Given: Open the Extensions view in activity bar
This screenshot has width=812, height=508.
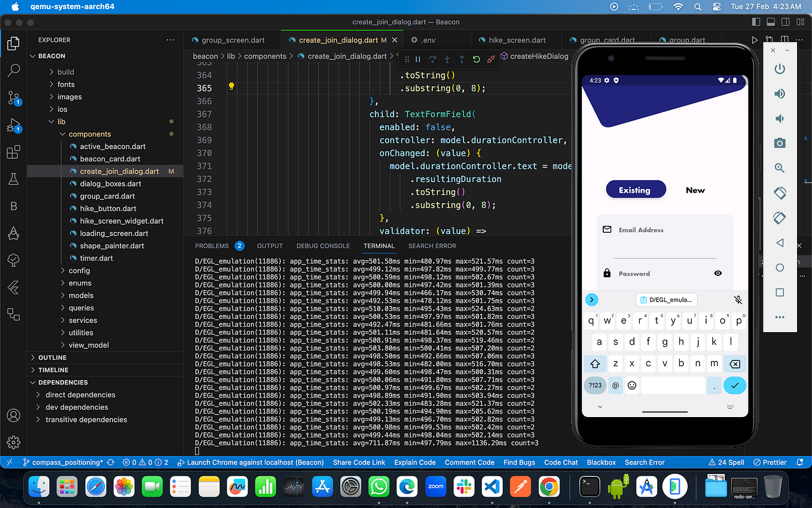Looking at the screenshot, I should pos(13,153).
